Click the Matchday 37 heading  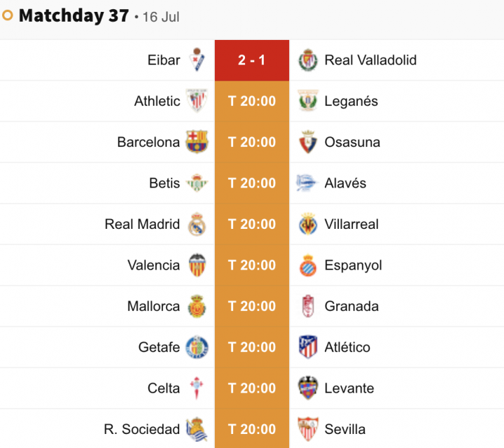coord(73,15)
